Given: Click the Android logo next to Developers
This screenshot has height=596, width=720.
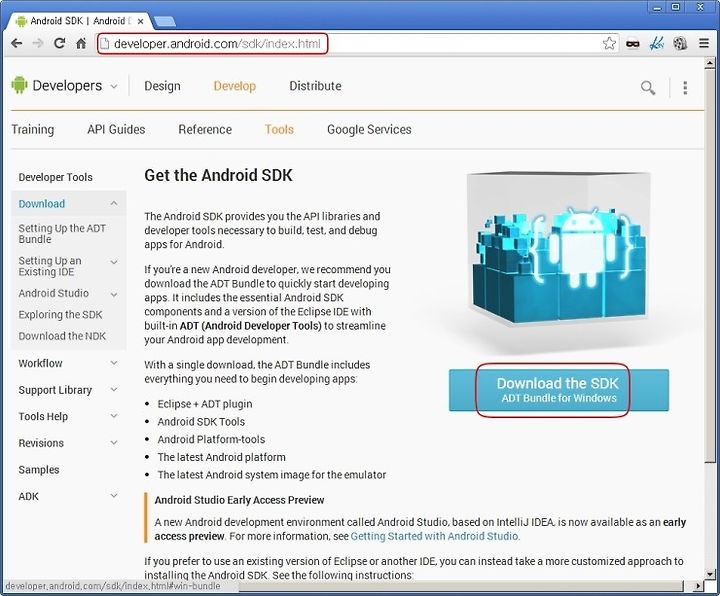Looking at the screenshot, I should click(x=19, y=85).
